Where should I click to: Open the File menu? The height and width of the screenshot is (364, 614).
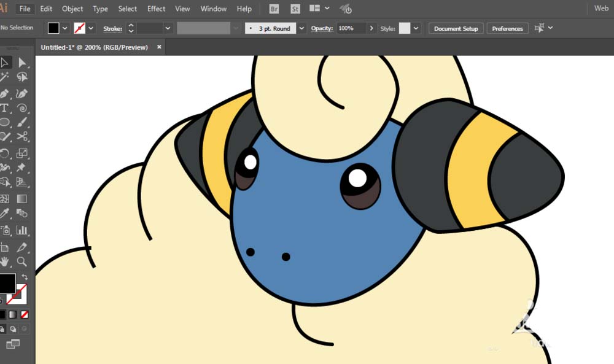[x=25, y=9]
